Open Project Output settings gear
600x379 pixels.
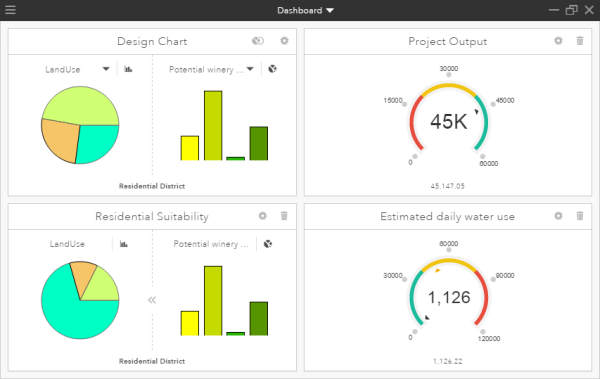coord(558,41)
